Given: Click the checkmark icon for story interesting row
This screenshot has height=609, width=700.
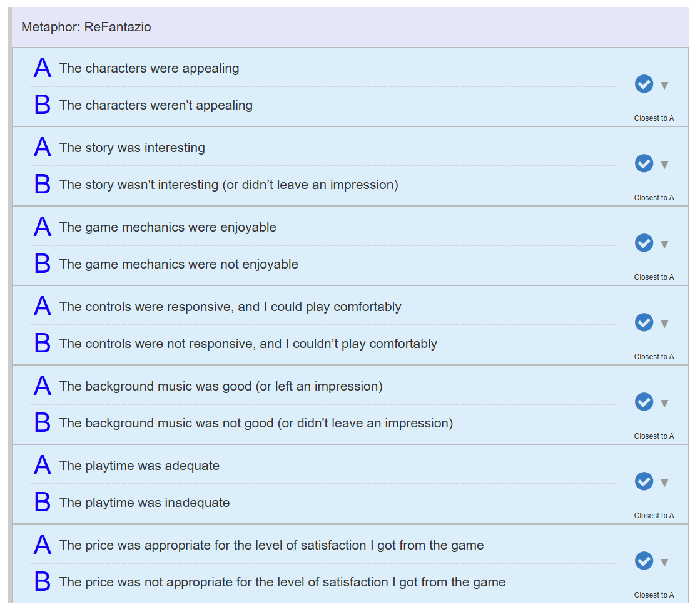Looking at the screenshot, I should (x=644, y=163).
